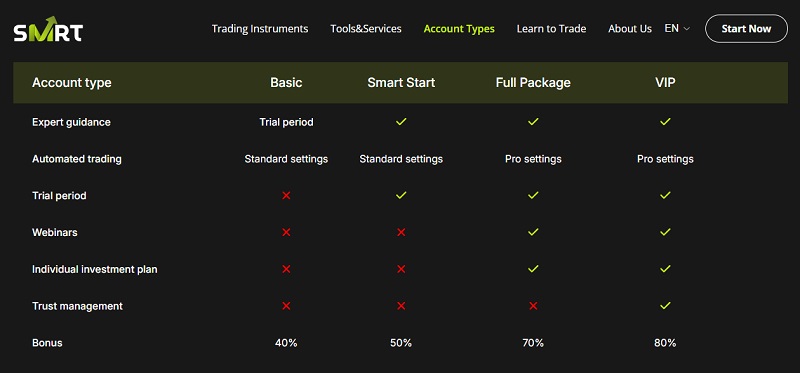Select the Account Types menu item
800x373 pixels.
pos(459,29)
